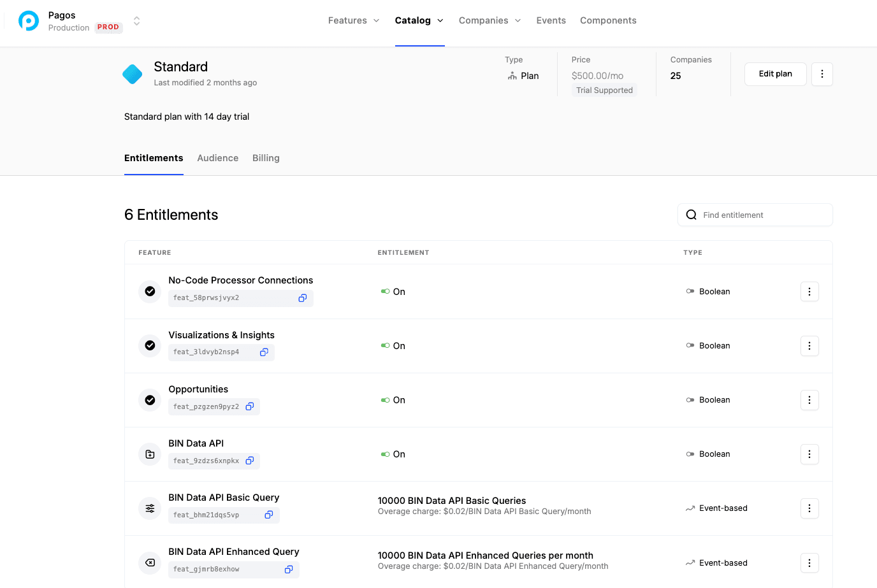Click the Pagos logo icon
The height and width of the screenshot is (588, 877).
click(29, 21)
